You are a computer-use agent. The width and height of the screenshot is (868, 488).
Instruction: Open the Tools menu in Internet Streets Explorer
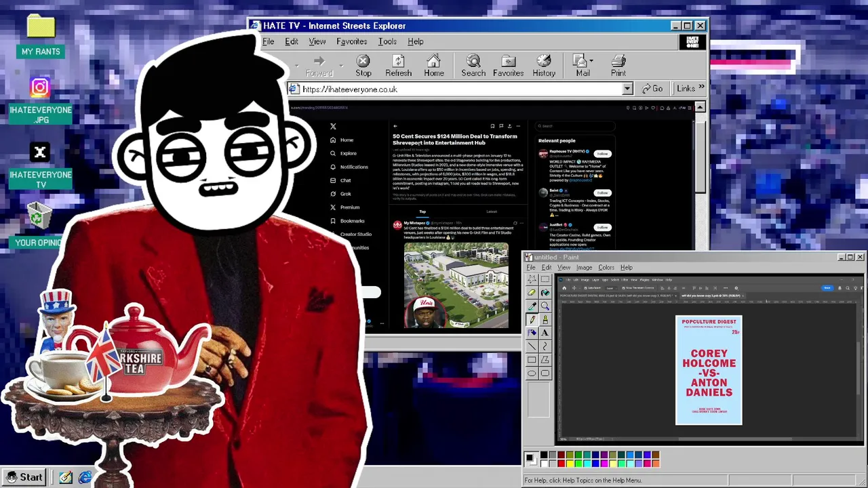point(387,42)
